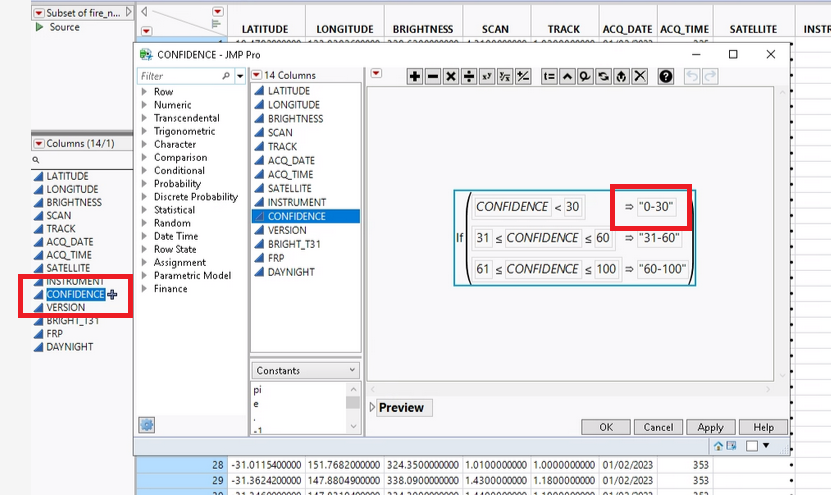The height and width of the screenshot is (495, 831).
Task: Click the Apply button
Action: click(710, 427)
